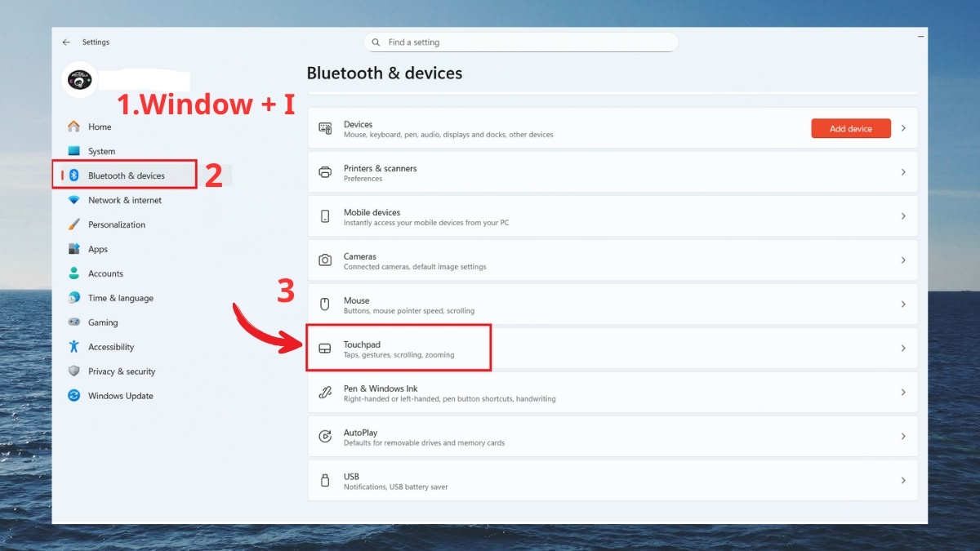
Task: Click the Pen & Windows Ink pen icon
Action: click(x=325, y=393)
